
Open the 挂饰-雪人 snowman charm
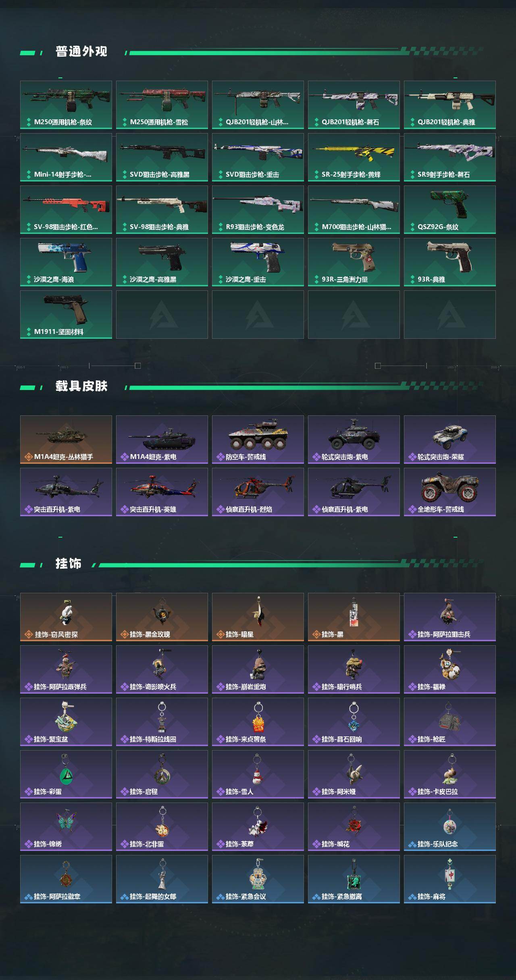258,774
